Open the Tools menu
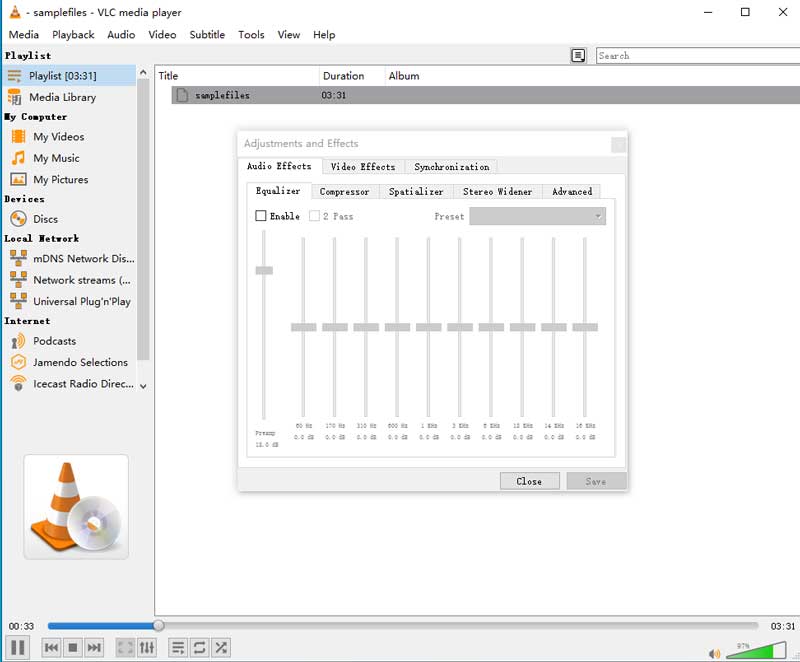This screenshot has height=662, width=800. click(251, 34)
